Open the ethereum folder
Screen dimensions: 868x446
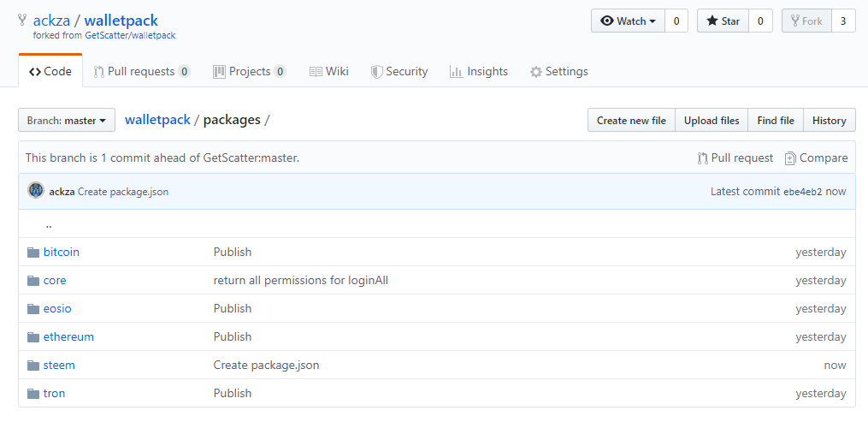coord(68,337)
